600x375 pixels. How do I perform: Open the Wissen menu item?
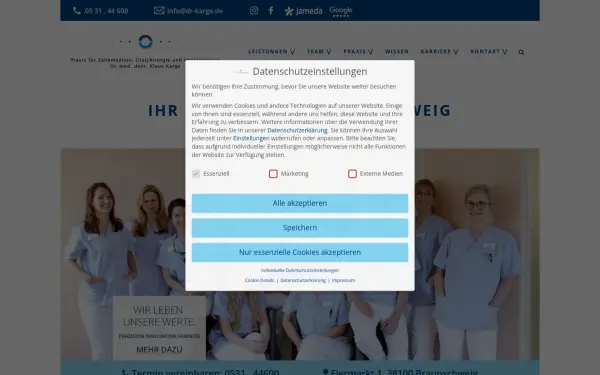click(x=396, y=51)
